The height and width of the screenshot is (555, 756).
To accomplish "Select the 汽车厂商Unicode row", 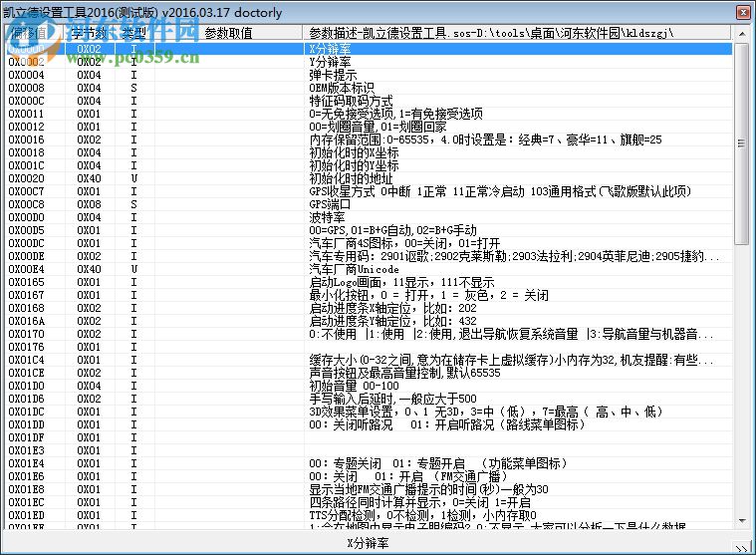I will coord(370,269).
